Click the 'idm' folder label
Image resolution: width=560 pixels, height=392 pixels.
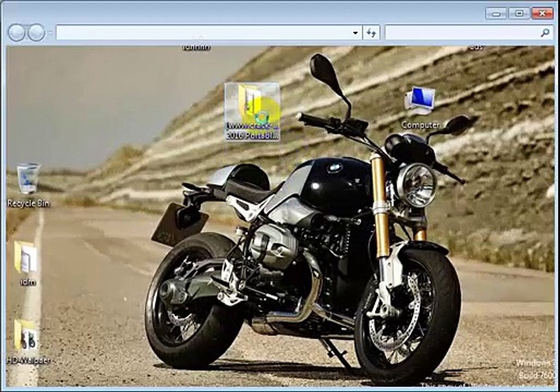(27, 282)
